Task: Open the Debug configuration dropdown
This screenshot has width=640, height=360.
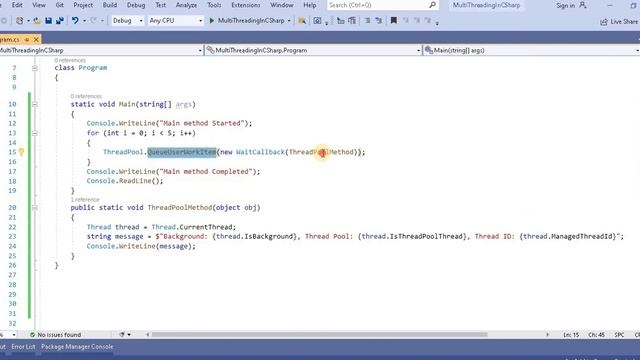Action: (128, 20)
